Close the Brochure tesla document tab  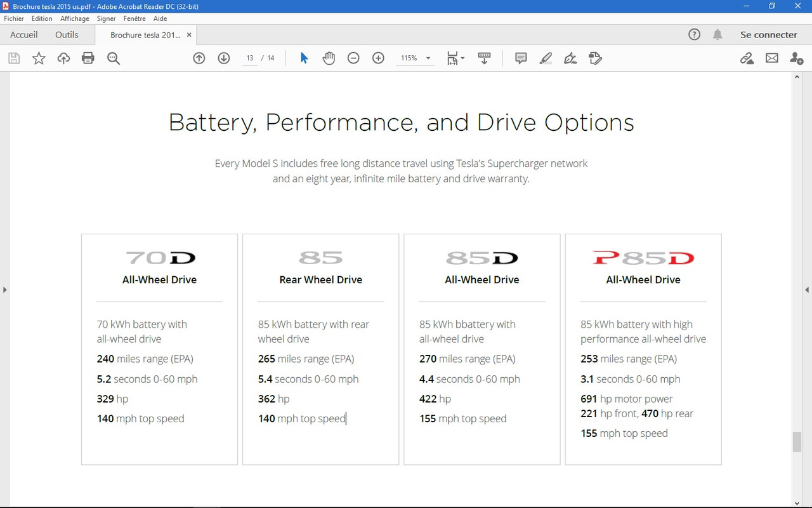click(x=189, y=35)
